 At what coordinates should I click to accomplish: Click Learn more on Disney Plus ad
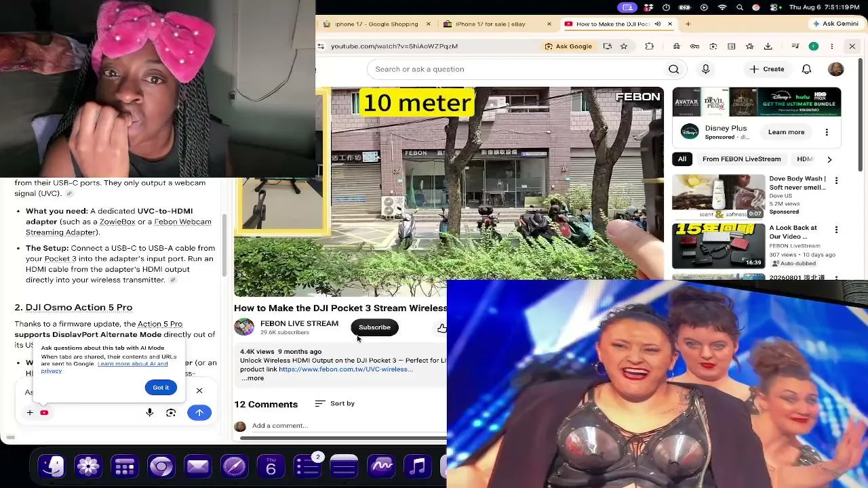[x=787, y=132]
